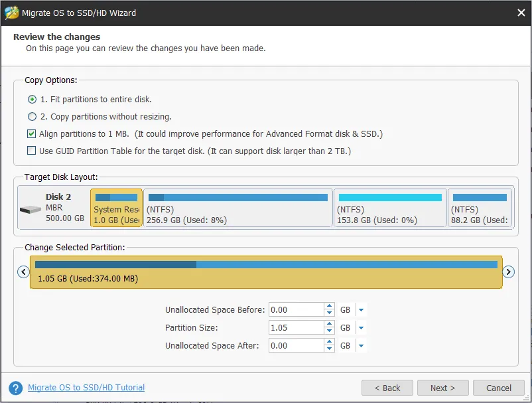Viewport: 532px width, 403px height.
Task: Open the Migrate OS to SSD/HD Tutorial link
Action: coord(86,388)
